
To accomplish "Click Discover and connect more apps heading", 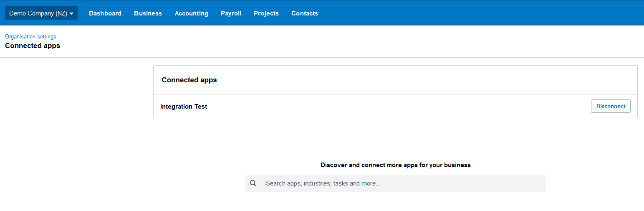I will (x=396, y=165).
